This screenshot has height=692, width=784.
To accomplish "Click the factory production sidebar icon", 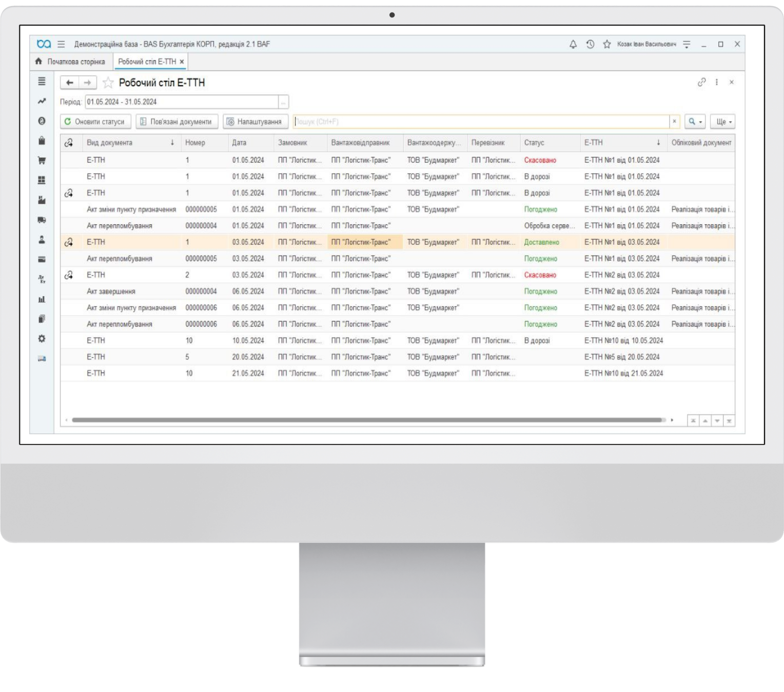I will point(42,200).
